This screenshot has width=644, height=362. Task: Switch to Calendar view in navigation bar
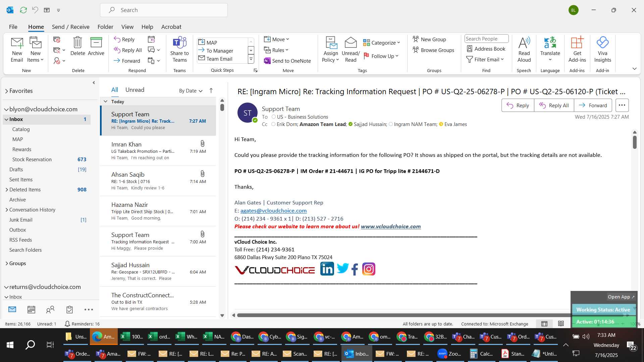pos(31,309)
